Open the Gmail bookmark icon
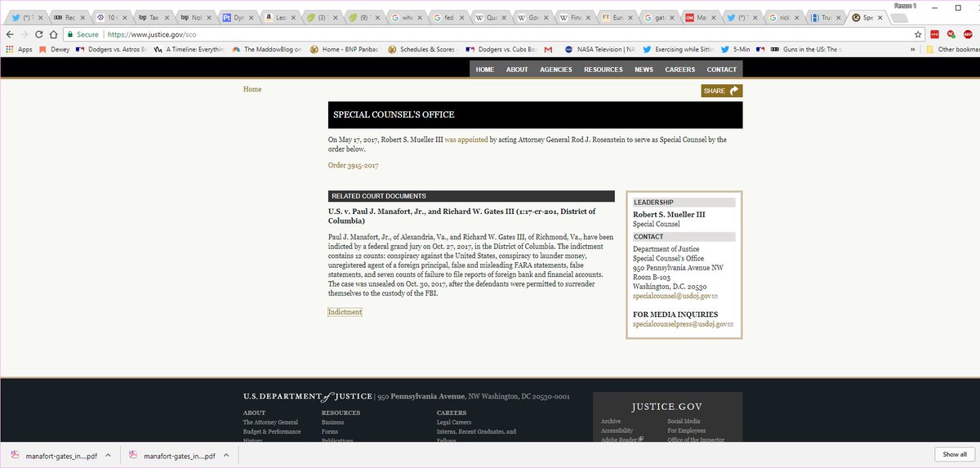Screen dimensions: 980x468 point(548,49)
